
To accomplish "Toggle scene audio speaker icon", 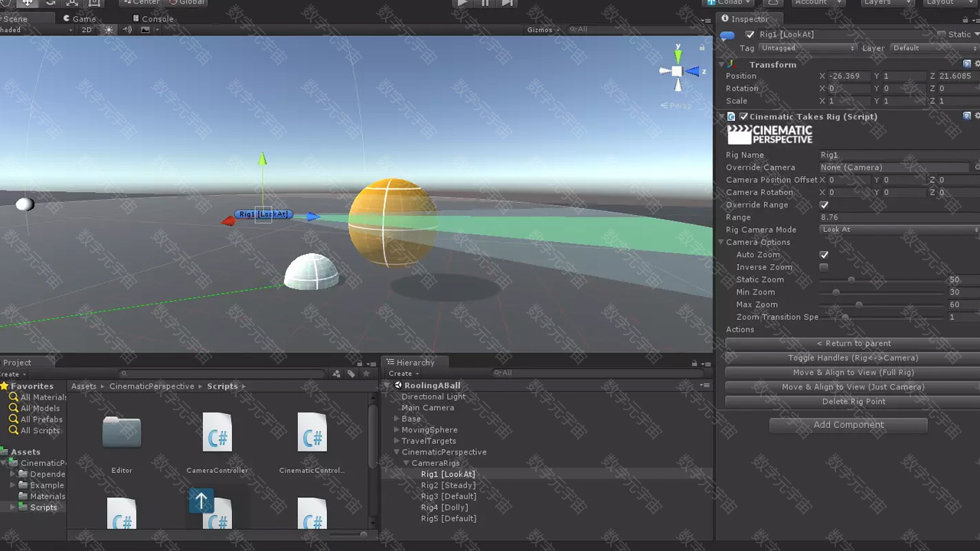I will click(x=127, y=30).
